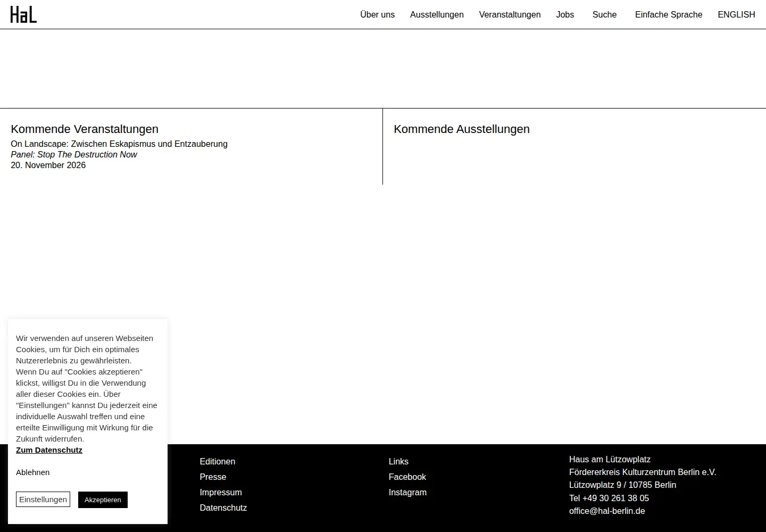Click the HaL logo
The height and width of the screenshot is (532, 766).
[23, 15]
